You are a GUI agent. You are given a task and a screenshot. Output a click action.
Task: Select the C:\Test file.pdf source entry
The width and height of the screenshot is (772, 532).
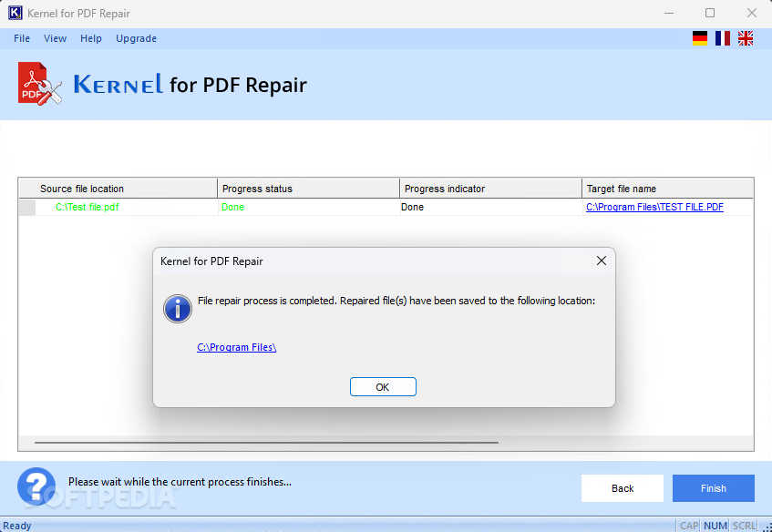(87, 207)
